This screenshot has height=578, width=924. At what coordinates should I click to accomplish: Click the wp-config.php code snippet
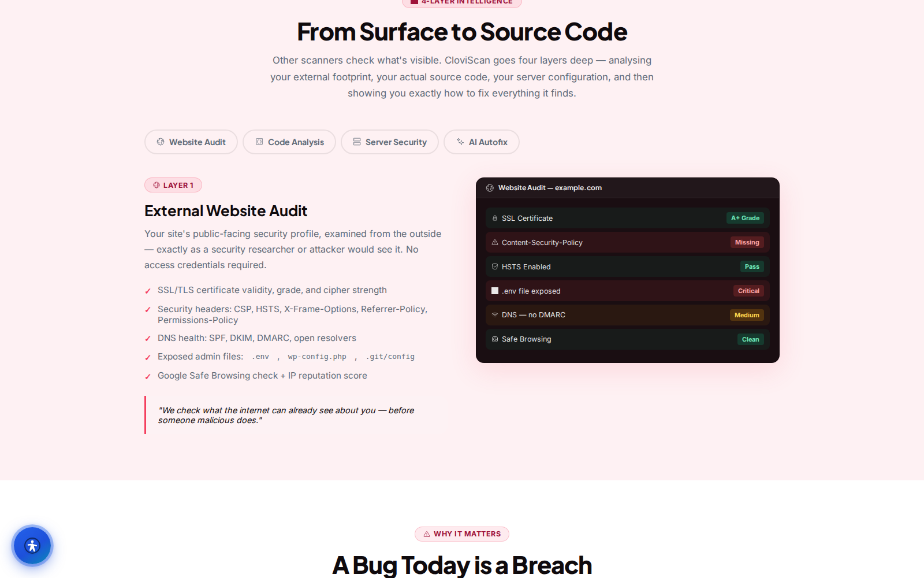317,357
